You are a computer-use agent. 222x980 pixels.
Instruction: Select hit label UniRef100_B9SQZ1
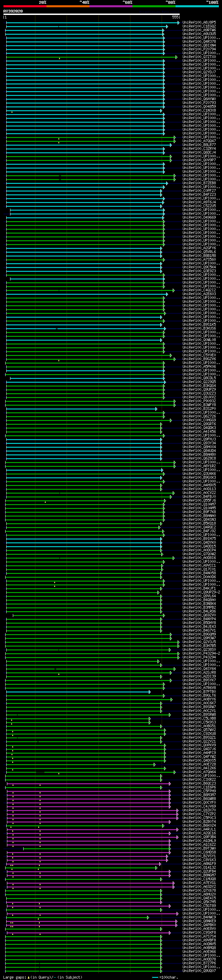click(199, 737)
